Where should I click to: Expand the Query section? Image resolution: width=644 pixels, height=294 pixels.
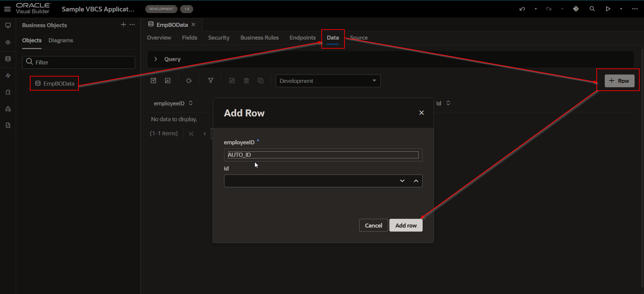tap(156, 59)
